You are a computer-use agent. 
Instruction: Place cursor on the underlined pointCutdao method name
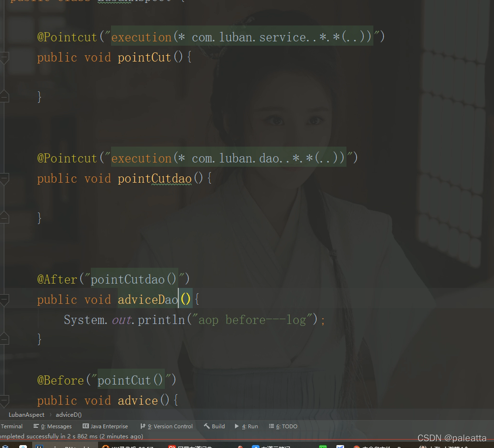[155, 179]
